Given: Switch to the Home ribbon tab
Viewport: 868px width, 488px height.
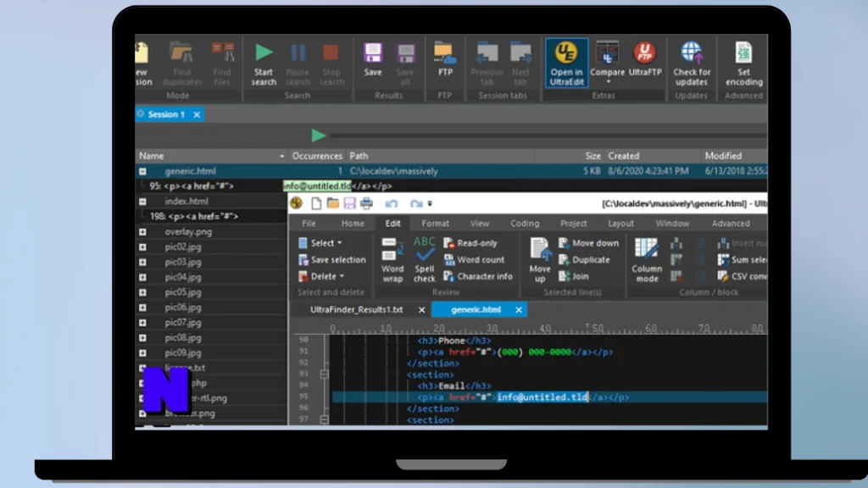Looking at the screenshot, I should [353, 224].
